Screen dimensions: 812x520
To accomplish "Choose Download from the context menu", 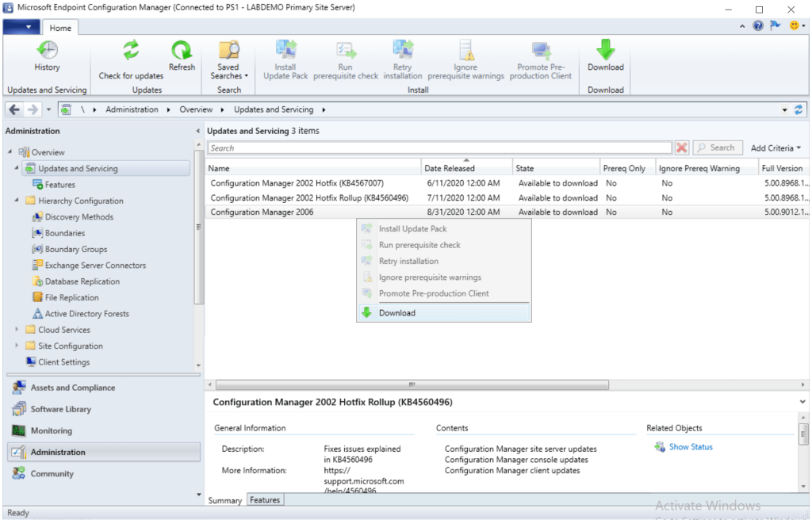I will 397,313.
